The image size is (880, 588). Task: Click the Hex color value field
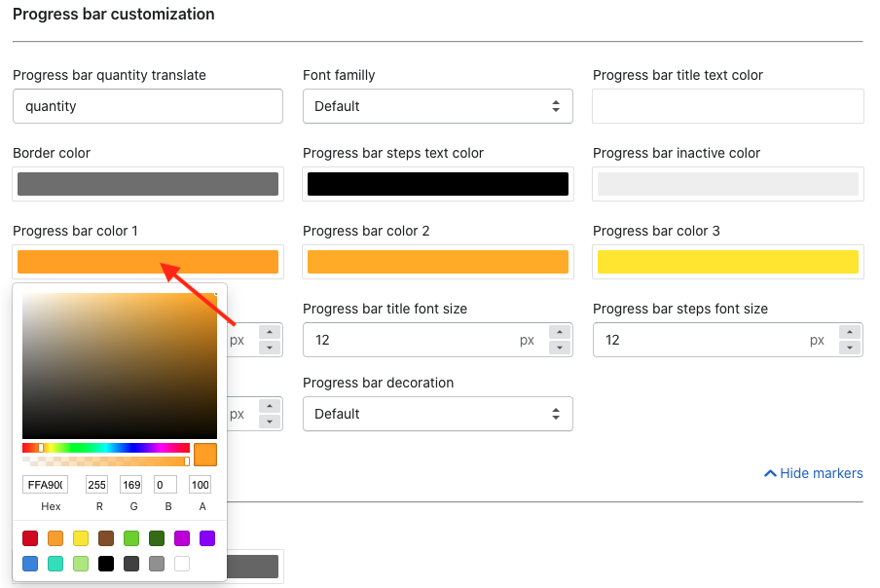coord(45,485)
